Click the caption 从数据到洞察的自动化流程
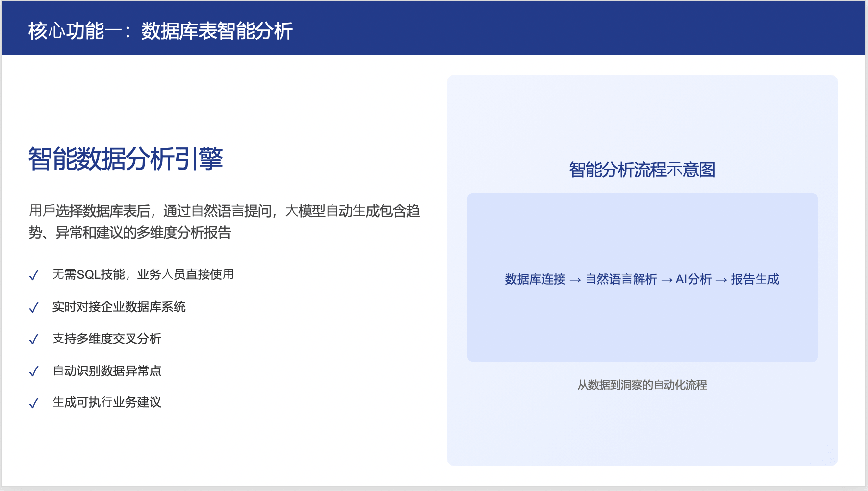 [x=642, y=385]
